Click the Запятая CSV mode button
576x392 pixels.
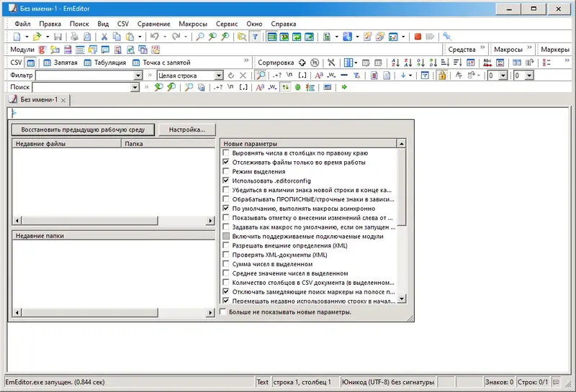pyautogui.click(x=60, y=63)
